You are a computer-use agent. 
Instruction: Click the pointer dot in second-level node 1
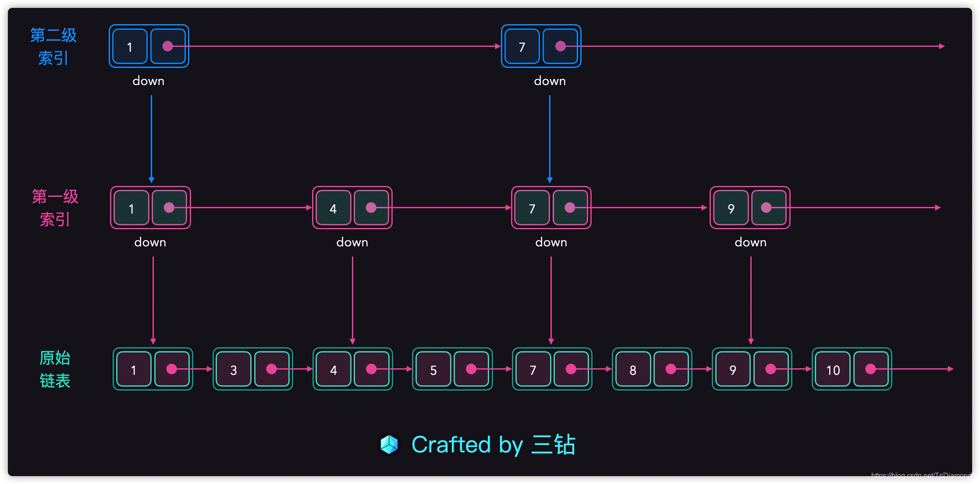click(167, 46)
